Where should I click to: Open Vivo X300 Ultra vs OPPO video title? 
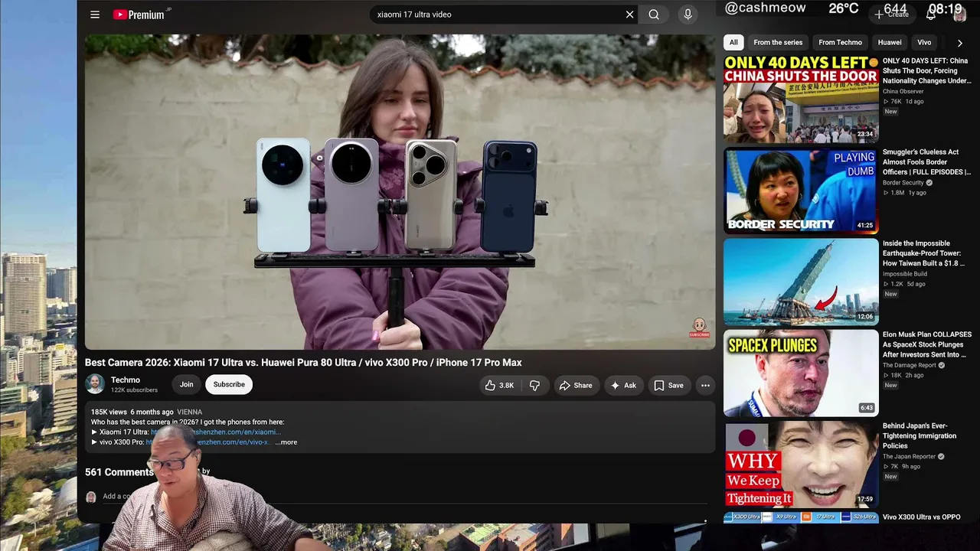(x=922, y=517)
